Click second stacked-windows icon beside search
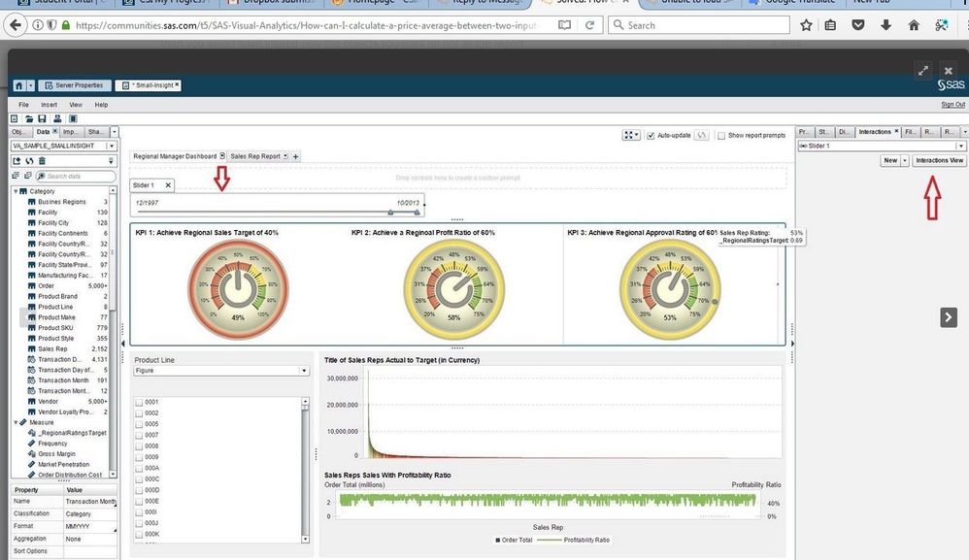969x560 pixels. pyautogui.click(x=27, y=176)
